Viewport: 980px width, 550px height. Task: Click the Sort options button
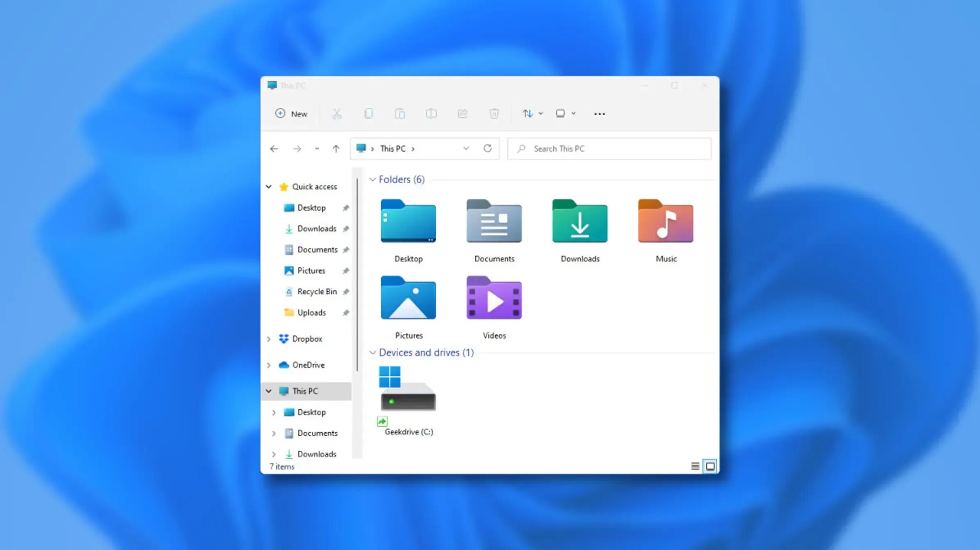[x=531, y=113]
